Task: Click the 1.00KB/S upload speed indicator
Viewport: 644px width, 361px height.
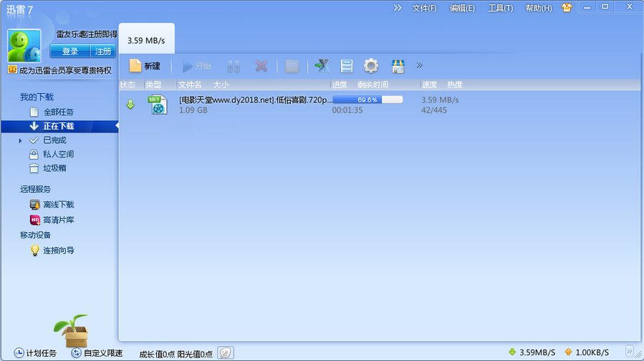Action: [587, 352]
